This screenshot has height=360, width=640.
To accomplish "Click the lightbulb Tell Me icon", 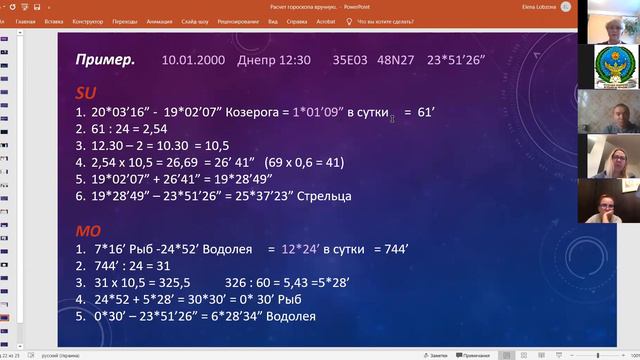I will [x=349, y=22].
